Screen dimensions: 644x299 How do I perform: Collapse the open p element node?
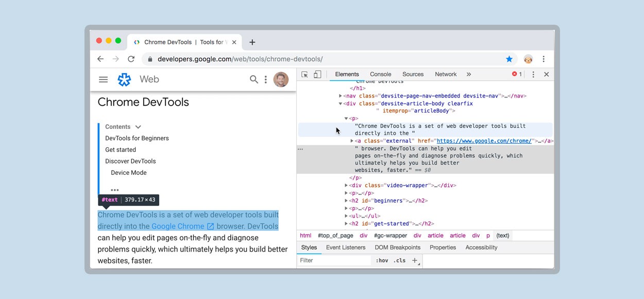pyautogui.click(x=347, y=119)
